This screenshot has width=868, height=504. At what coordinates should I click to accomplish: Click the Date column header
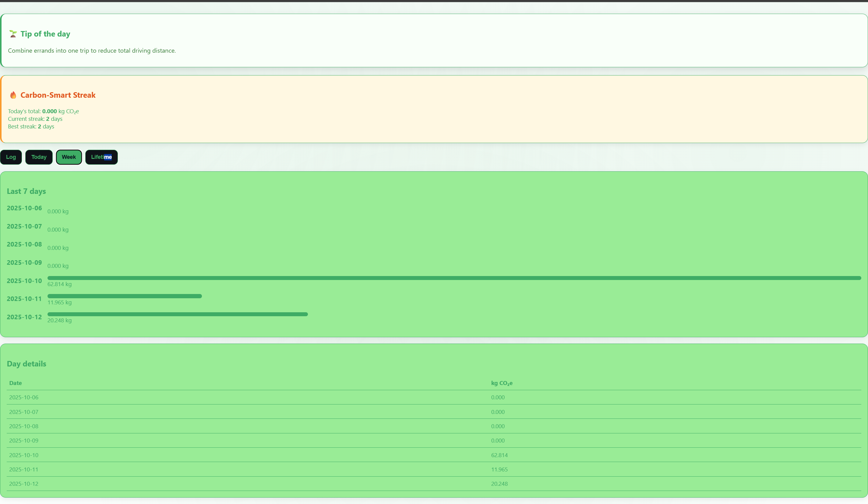16,383
